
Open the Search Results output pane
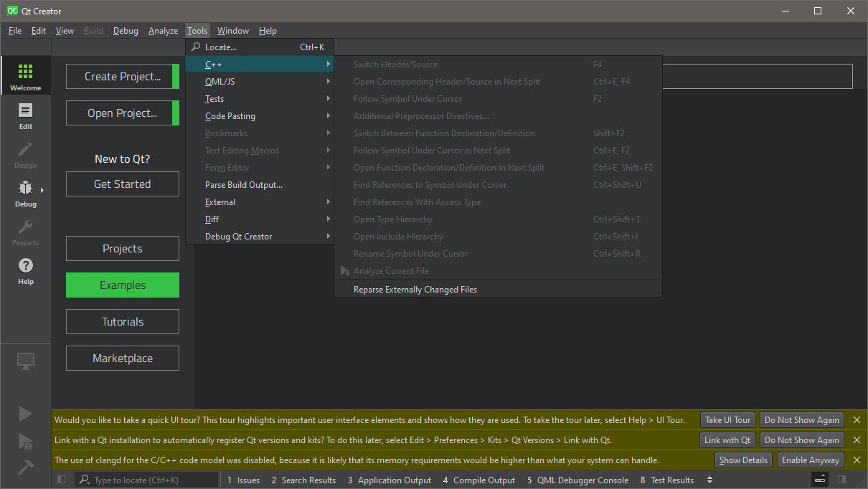[303, 480]
